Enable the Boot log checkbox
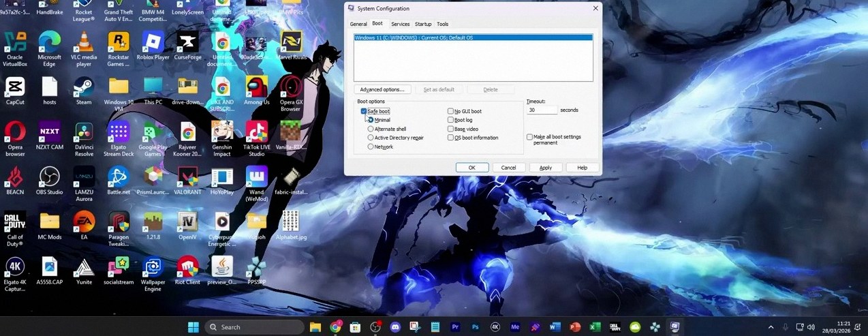868x336 pixels. click(450, 120)
